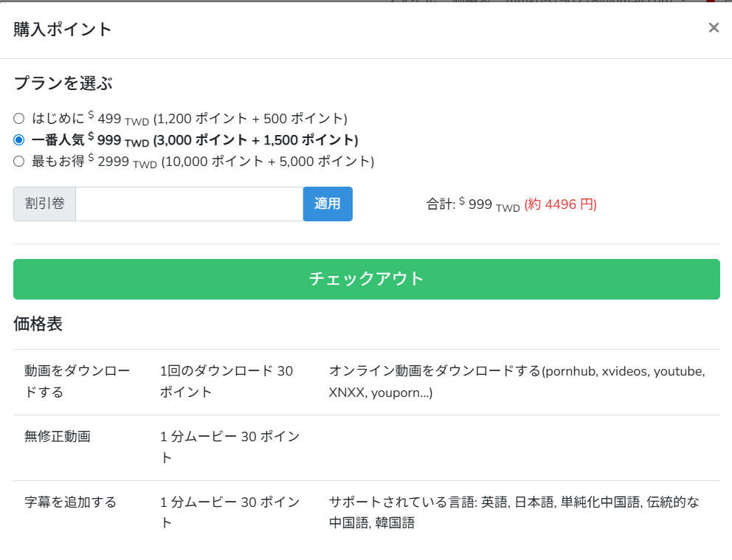Click the 合計 999 TWD total amount
Screen dimensions: 732x560
[473, 204]
